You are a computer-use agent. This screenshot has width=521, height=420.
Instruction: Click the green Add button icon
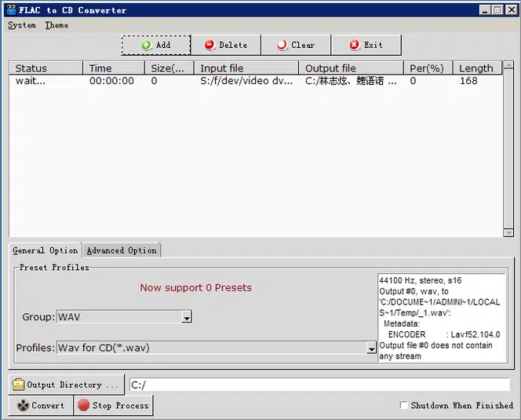coord(147,46)
